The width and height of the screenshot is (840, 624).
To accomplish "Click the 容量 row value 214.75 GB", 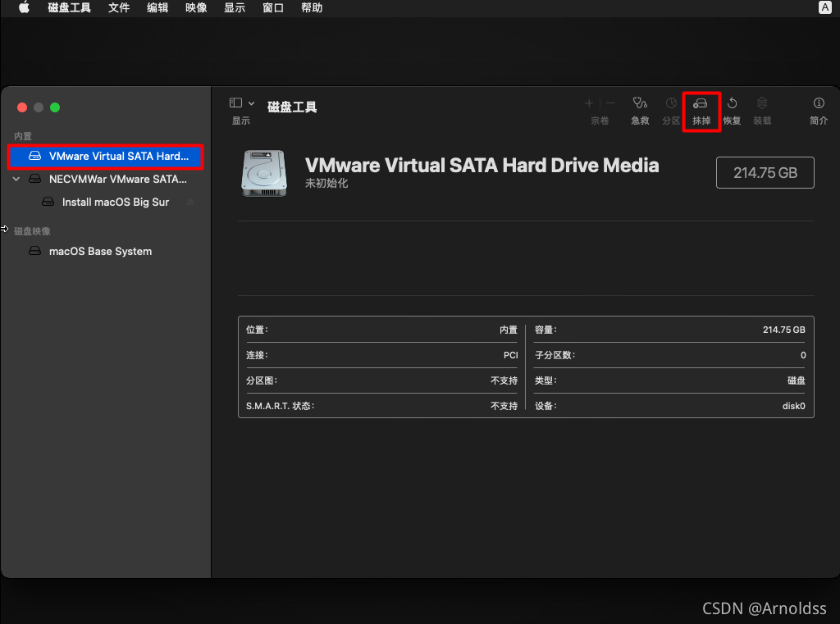I will coord(783,330).
